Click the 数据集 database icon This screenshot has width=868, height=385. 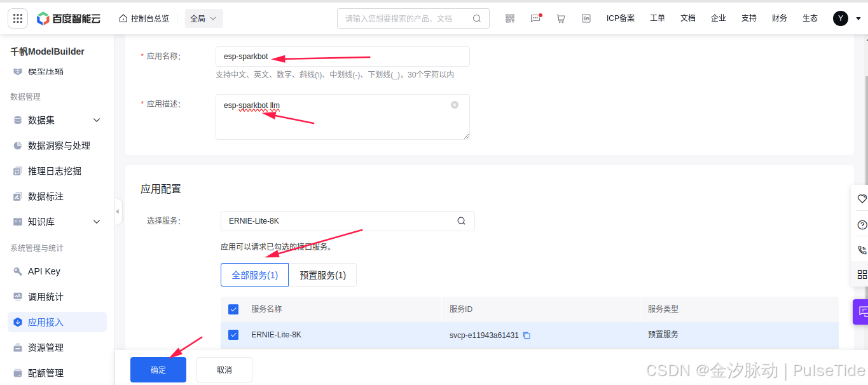[x=18, y=120]
